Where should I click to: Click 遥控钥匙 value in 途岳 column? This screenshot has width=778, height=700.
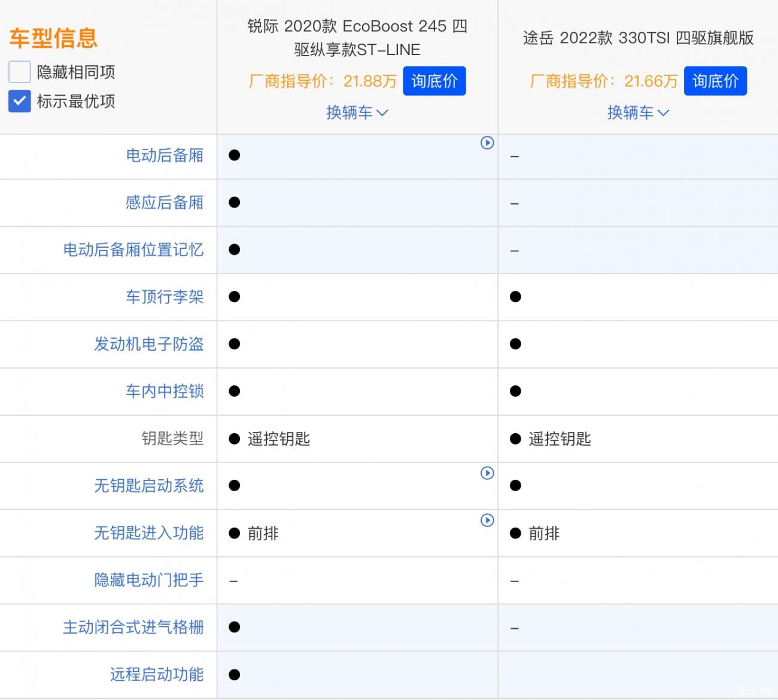(x=560, y=439)
